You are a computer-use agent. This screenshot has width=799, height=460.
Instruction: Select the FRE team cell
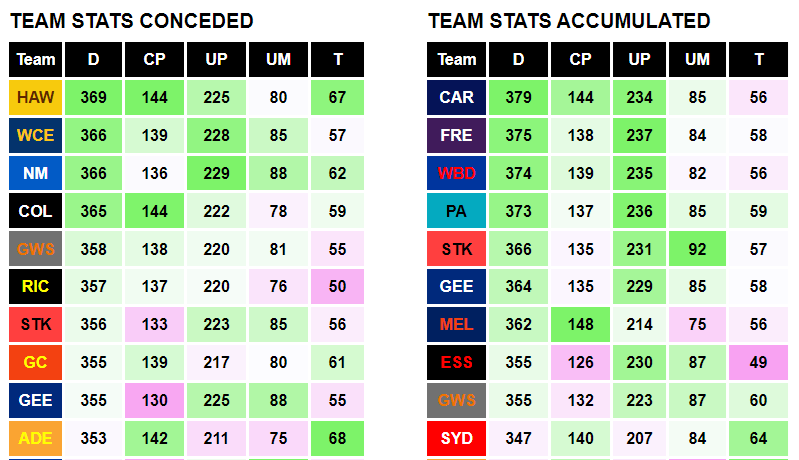(x=456, y=136)
